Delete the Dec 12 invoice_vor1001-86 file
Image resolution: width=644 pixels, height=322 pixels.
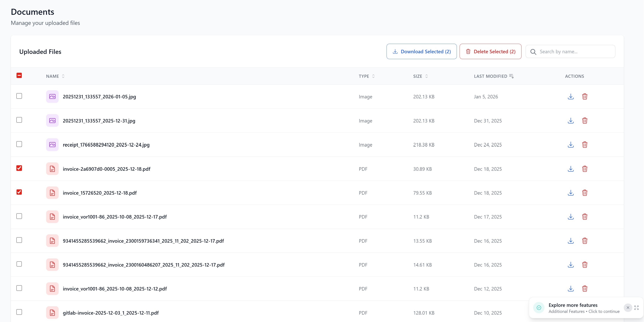[584, 289]
